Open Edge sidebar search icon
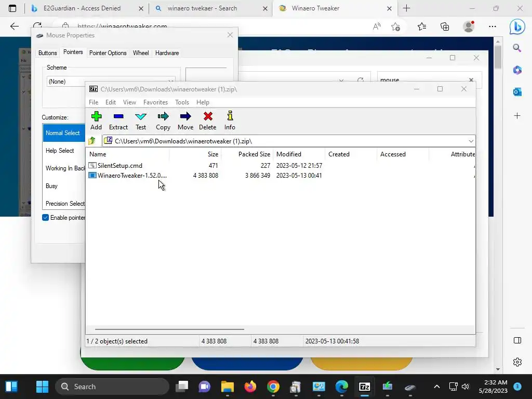Viewport: 532px width, 399px height. 517,48
